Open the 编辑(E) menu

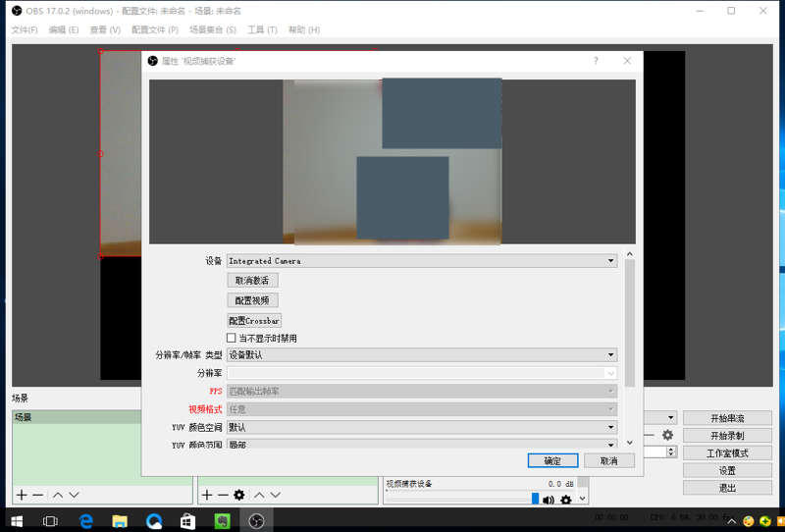point(64,30)
